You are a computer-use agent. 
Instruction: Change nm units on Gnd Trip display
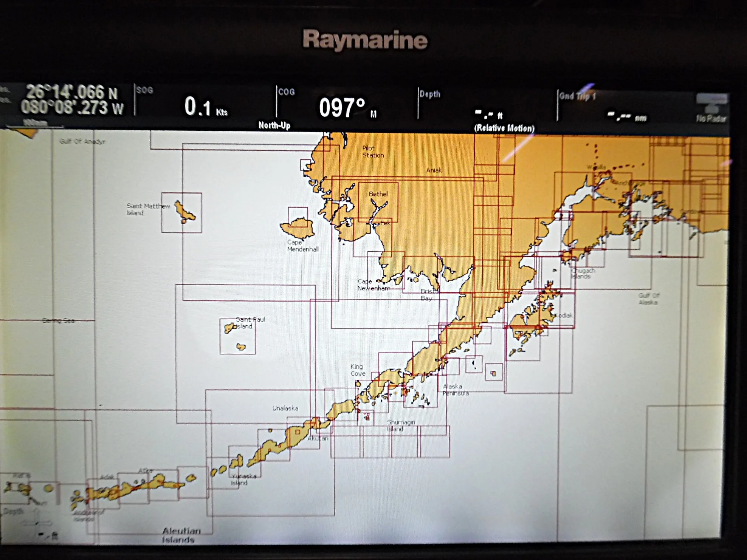tap(642, 117)
